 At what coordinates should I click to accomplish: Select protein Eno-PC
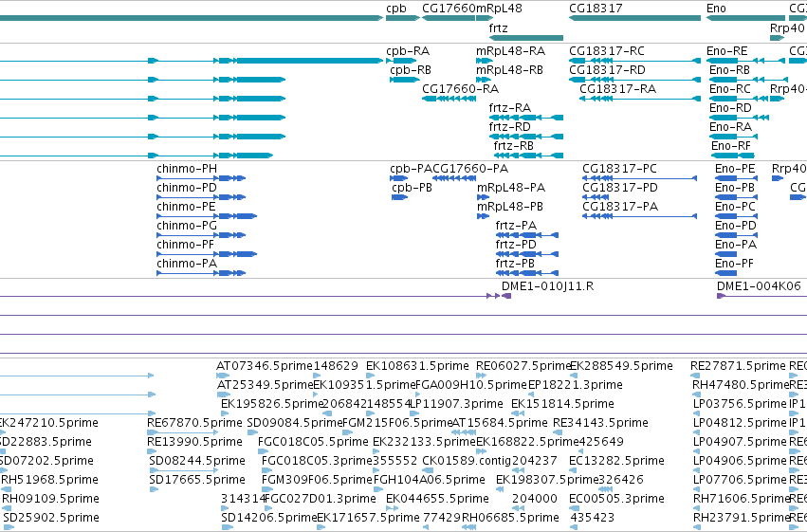[736, 216]
